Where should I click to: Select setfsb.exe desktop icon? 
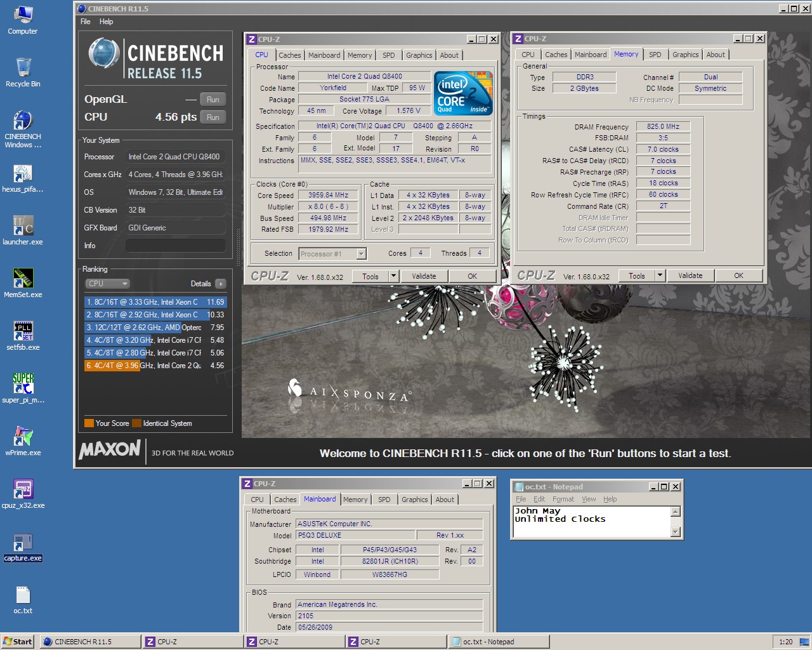point(23,336)
